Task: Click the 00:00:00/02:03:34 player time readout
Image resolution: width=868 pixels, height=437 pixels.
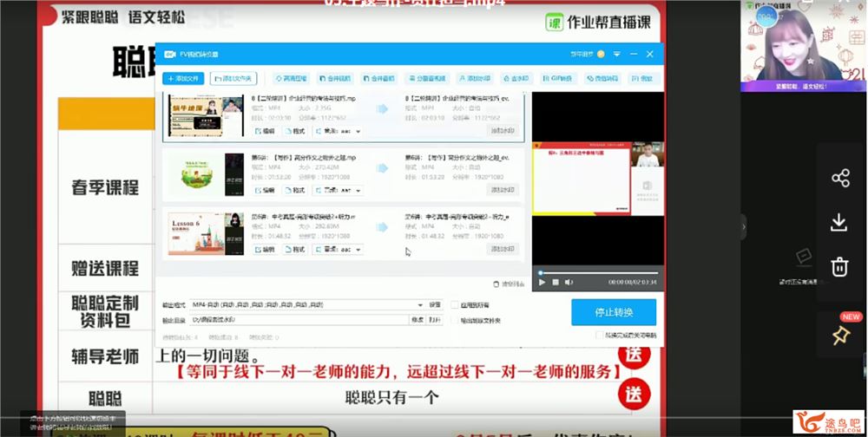Action: (632, 282)
